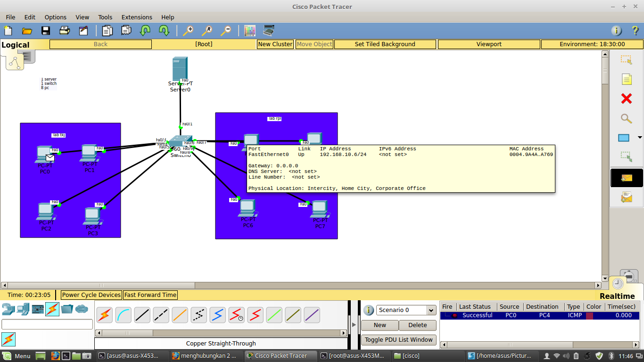The width and height of the screenshot is (644, 362).
Task: Select the Multiuser Connection cloud category
Action: (82, 309)
